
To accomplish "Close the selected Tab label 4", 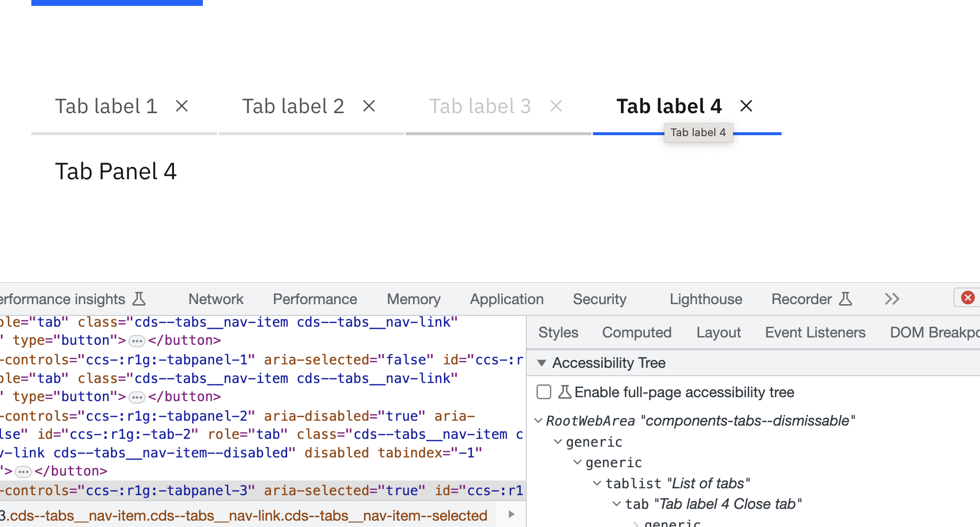I will pos(746,106).
